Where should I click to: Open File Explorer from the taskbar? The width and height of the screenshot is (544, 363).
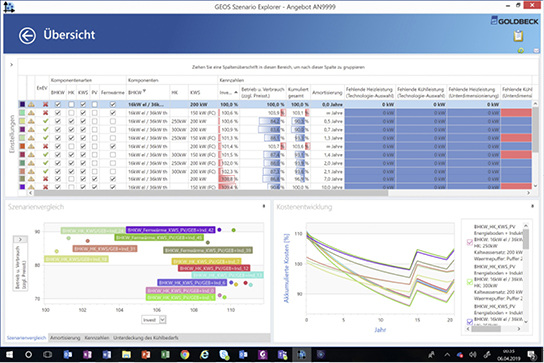pyautogui.click(x=126, y=355)
